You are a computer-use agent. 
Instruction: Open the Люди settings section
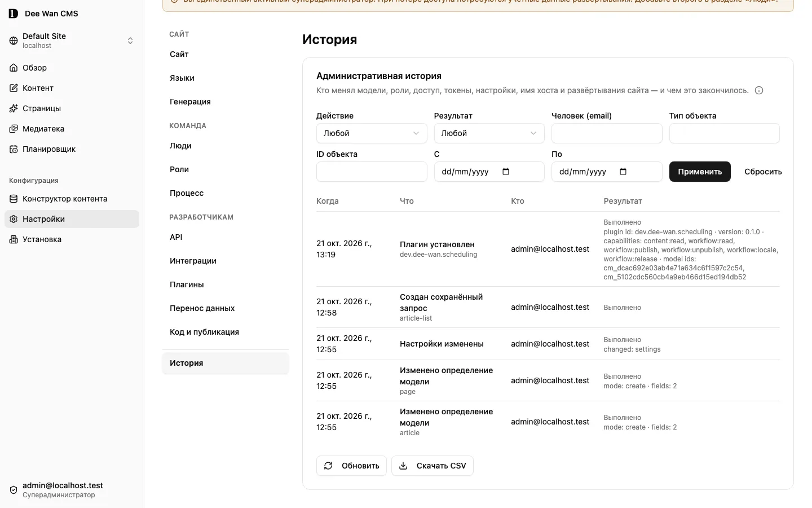point(226,146)
